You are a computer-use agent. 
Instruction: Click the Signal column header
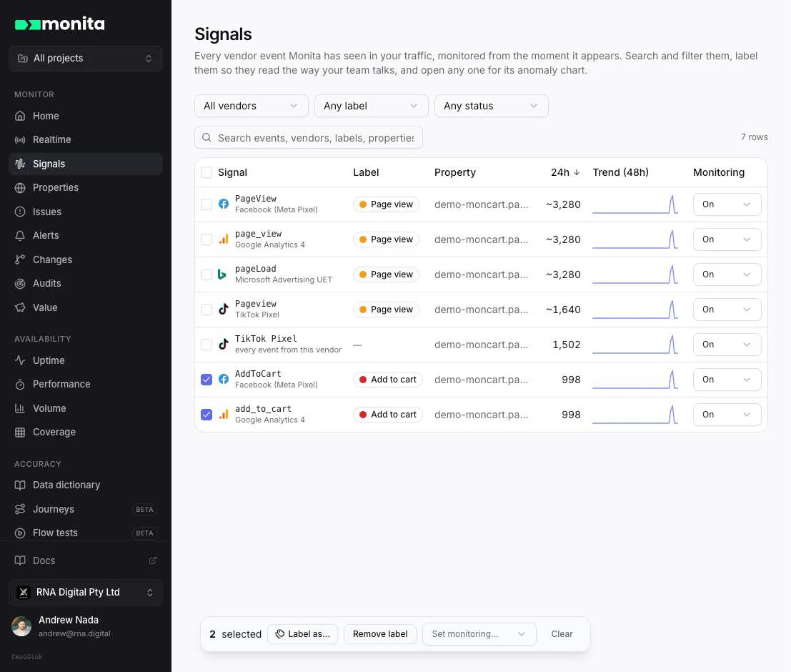click(232, 172)
